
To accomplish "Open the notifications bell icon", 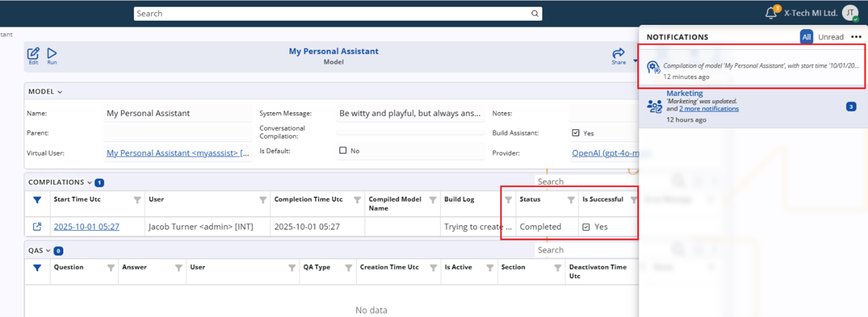I will [771, 13].
